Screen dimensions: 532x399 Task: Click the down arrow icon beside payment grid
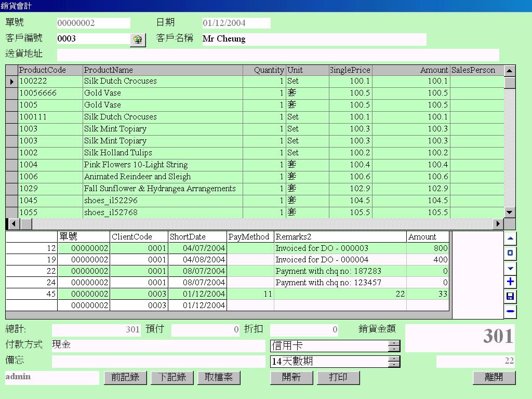[510, 268]
